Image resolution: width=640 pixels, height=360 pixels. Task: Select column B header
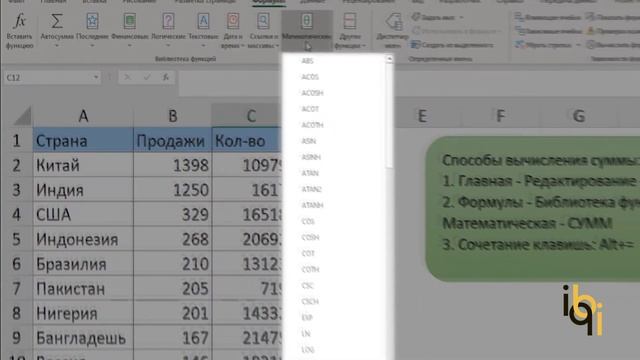[173, 116]
